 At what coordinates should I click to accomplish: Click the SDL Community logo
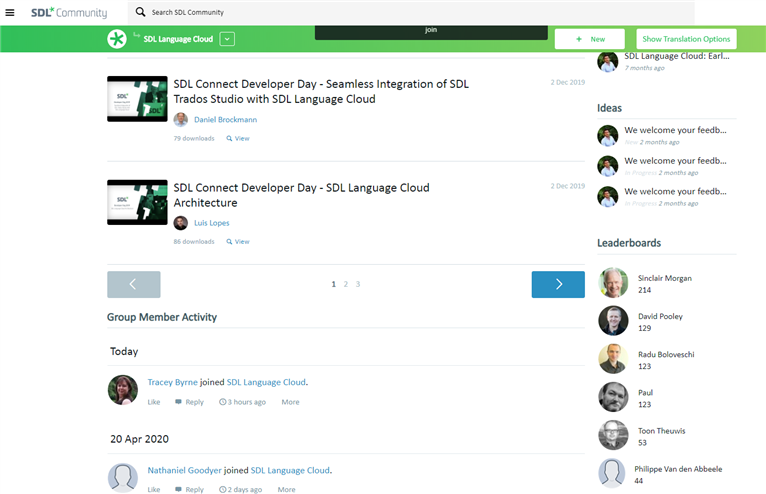[69, 12]
